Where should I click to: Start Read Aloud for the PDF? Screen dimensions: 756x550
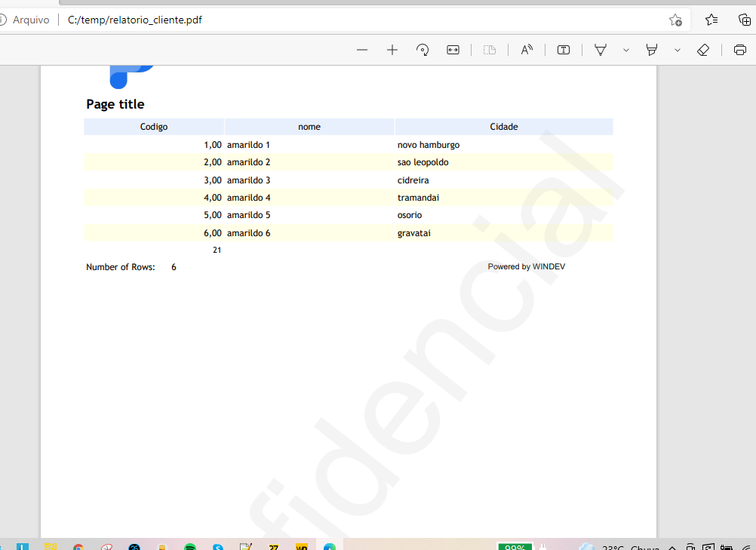click(x=527, y=50)
